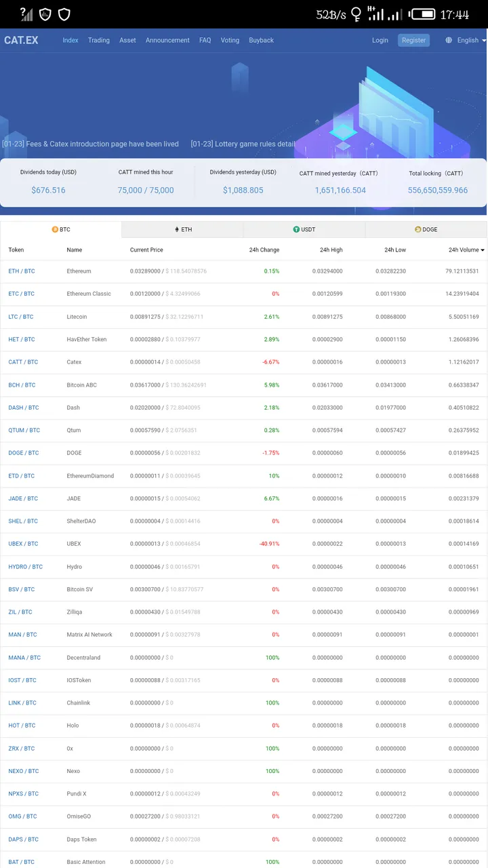Tap the battery status icon

coord(423,14)
